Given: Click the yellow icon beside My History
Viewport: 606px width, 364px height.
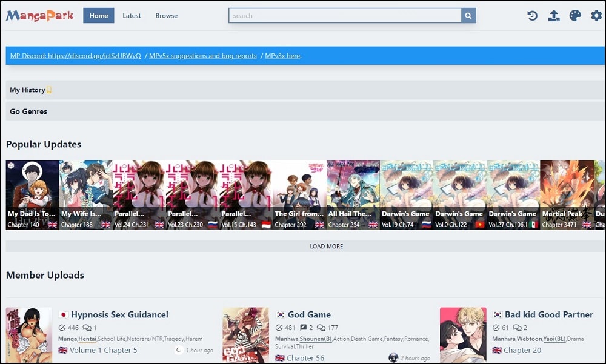Looking at the screenshot, I should [x=49, y=90].
